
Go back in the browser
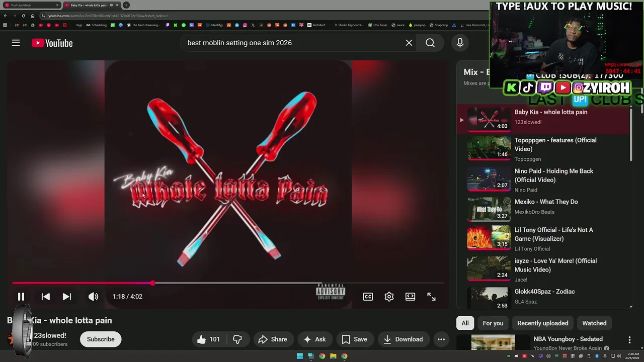tap(6, 16)
